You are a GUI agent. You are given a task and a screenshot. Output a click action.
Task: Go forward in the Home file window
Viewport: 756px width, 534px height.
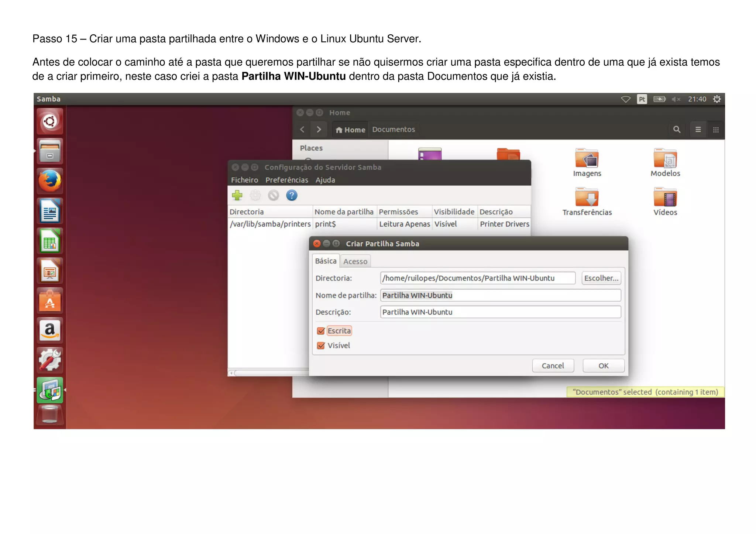[319, 130]
